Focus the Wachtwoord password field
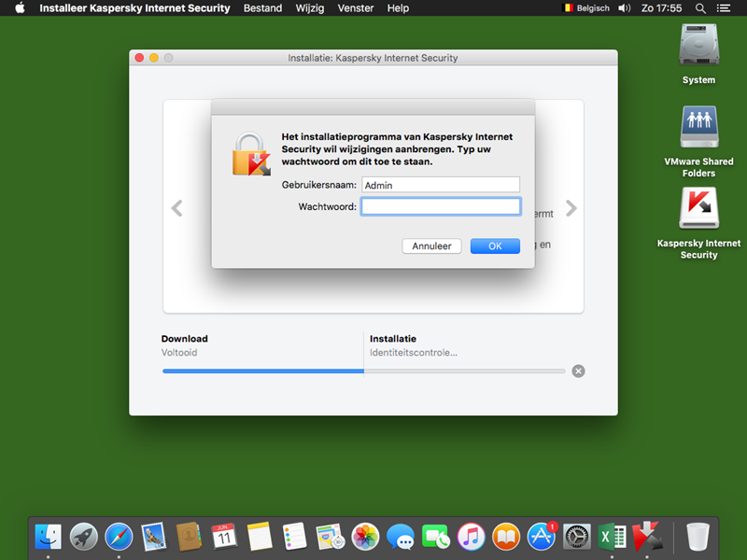 click(x=441, y=206)
